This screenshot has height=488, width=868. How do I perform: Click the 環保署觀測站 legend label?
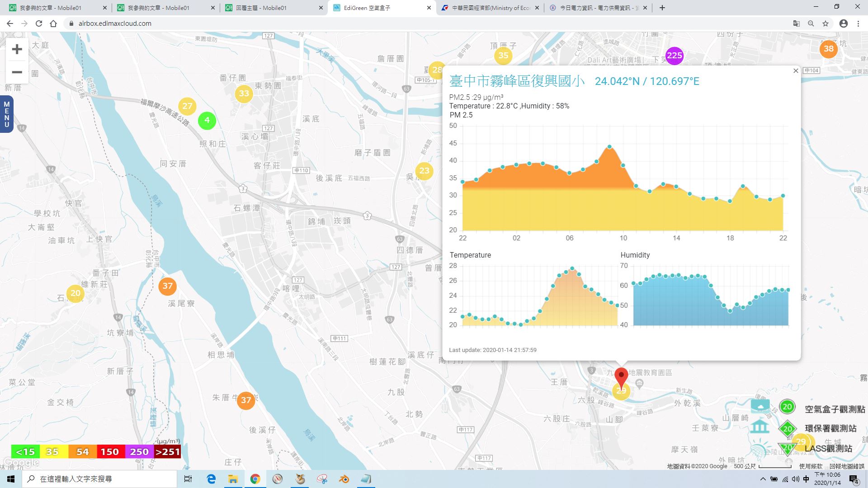point(830,428)
